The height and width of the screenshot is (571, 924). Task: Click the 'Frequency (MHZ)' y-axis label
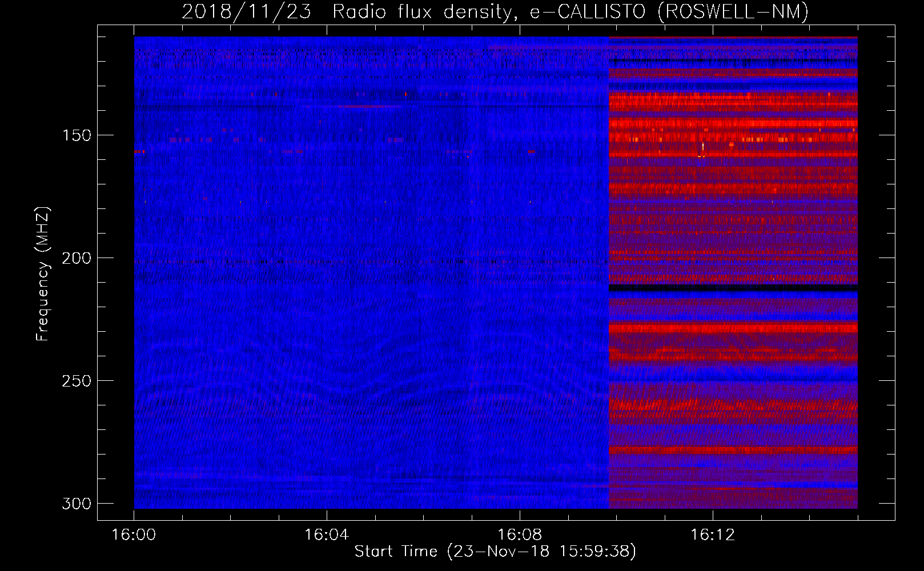43,274
